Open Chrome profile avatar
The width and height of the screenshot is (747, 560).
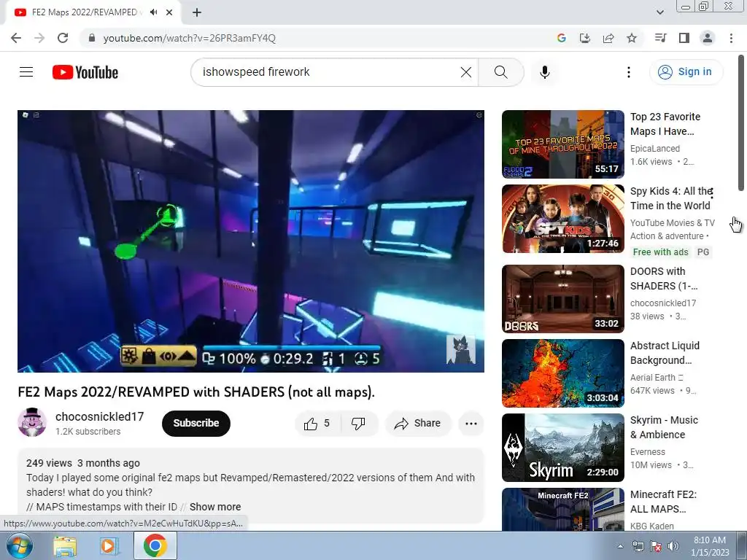point(708,38)
